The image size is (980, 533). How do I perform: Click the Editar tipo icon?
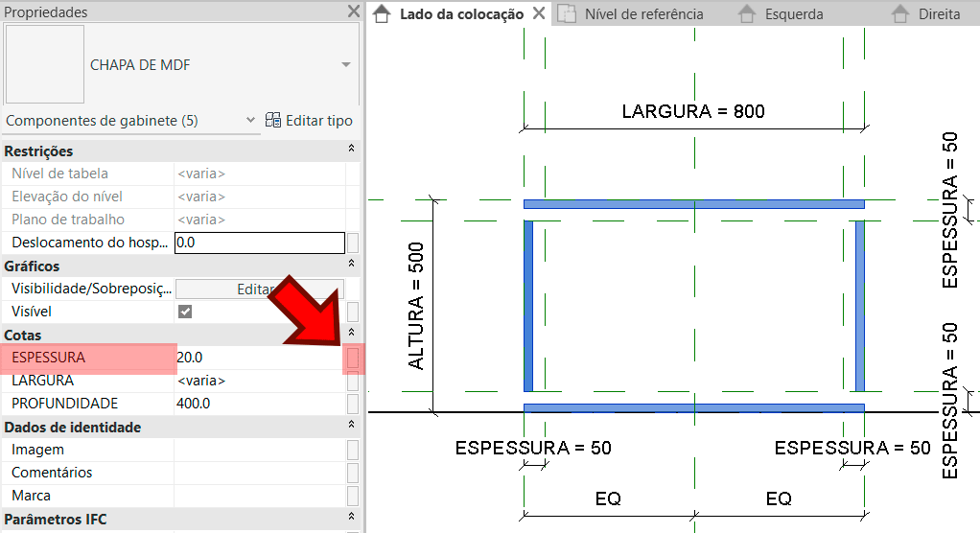point(273,120)
